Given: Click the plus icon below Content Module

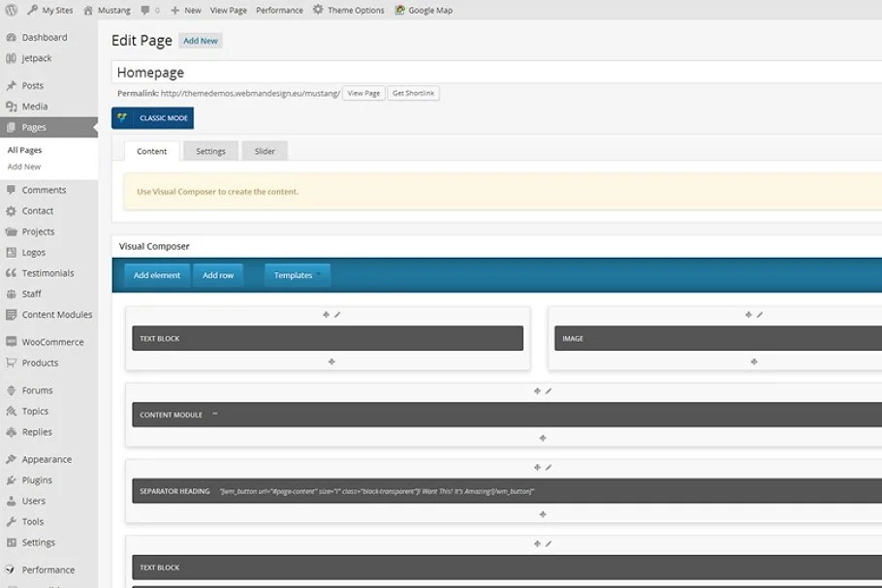Looking at the screenshot, I should pyautogui.click(x=543, y=438).
